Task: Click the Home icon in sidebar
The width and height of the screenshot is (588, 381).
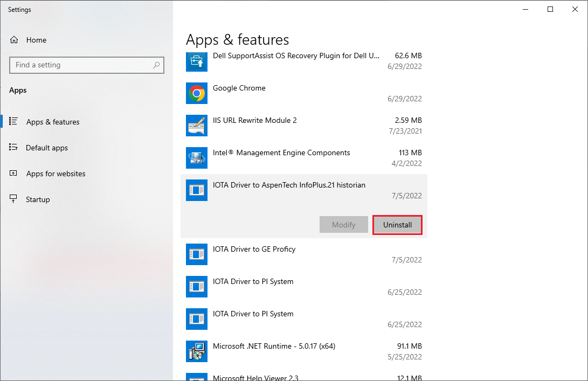Action: (14, 40)
